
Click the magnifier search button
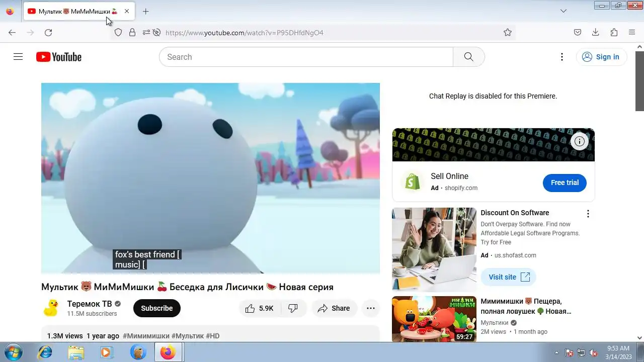(x=468, y=57)
